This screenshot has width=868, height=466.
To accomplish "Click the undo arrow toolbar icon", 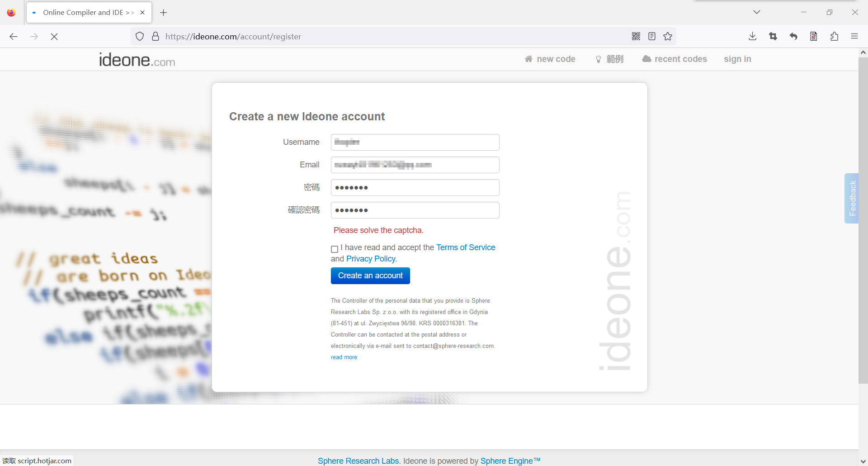I will (x=793, y=37).
